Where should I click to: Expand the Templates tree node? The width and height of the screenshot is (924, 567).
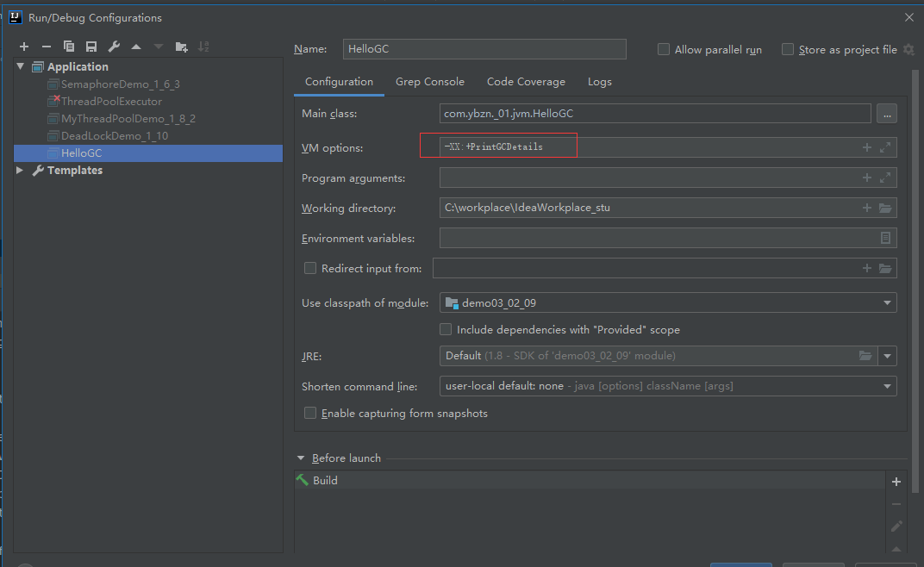click(x=20, y=170)
